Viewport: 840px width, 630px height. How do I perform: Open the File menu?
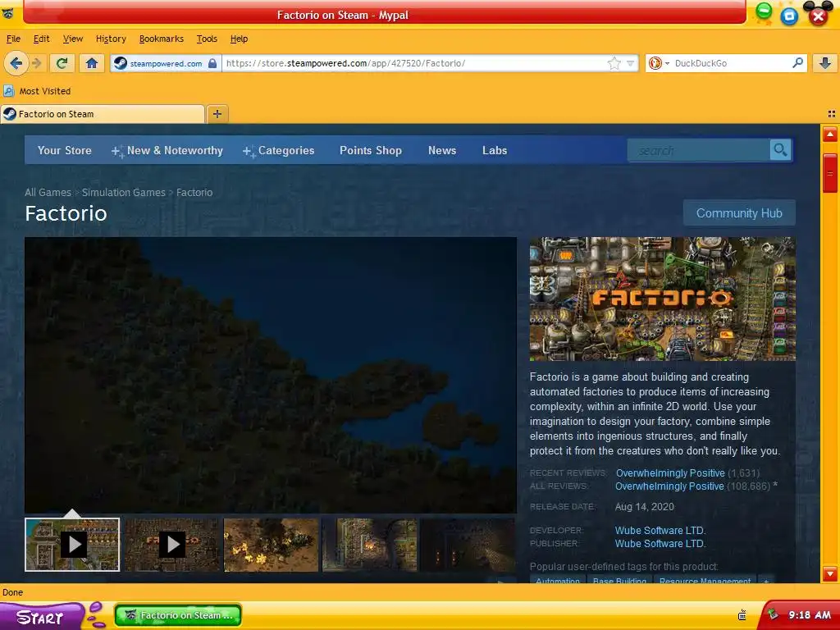tap(13, 39)
